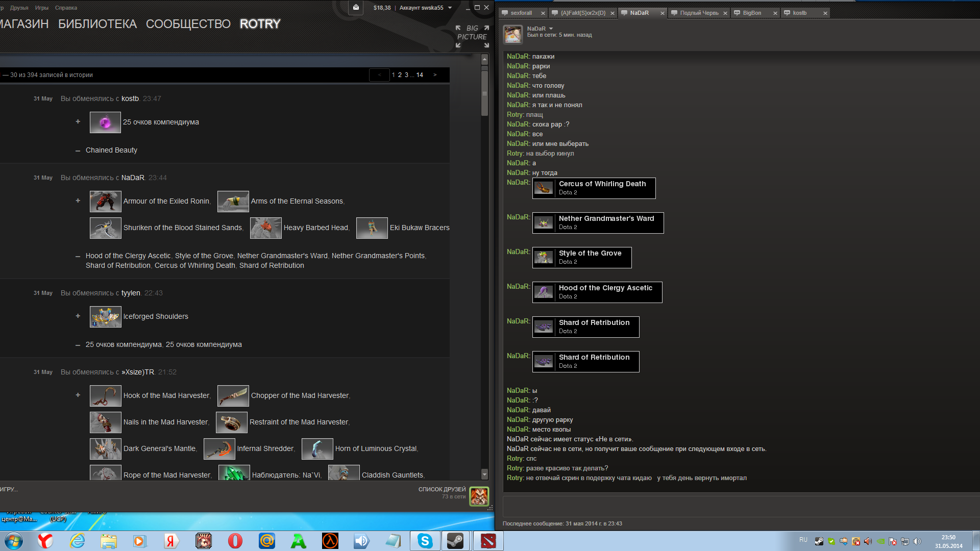Toggle Big Picture mode
980x551 pixels.
(472, 36)
